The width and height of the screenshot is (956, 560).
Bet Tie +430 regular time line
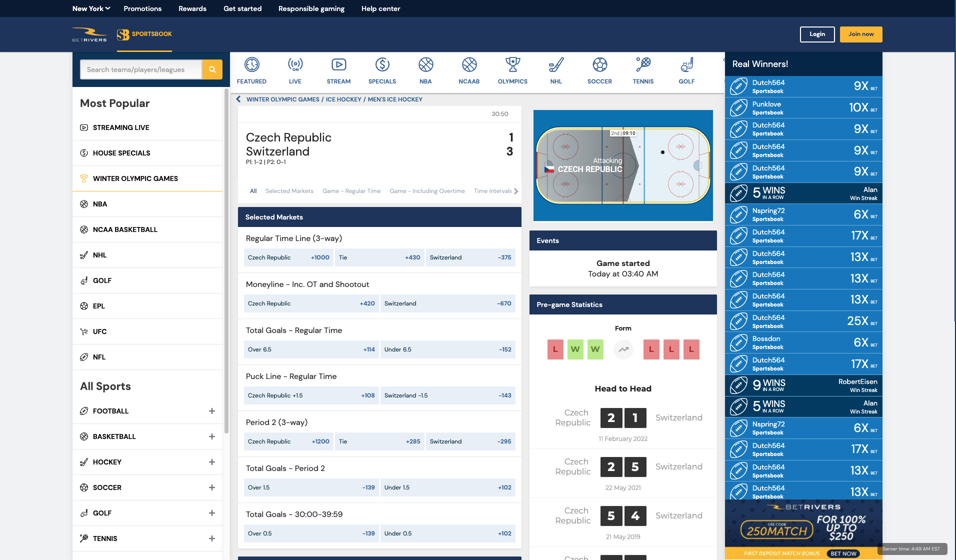[379, 257]
